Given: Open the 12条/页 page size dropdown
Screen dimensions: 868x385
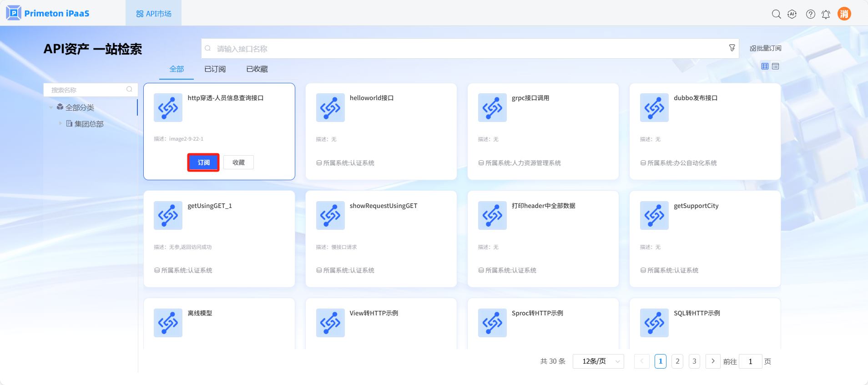Looking at the screenshot, I should click(598, 361).
